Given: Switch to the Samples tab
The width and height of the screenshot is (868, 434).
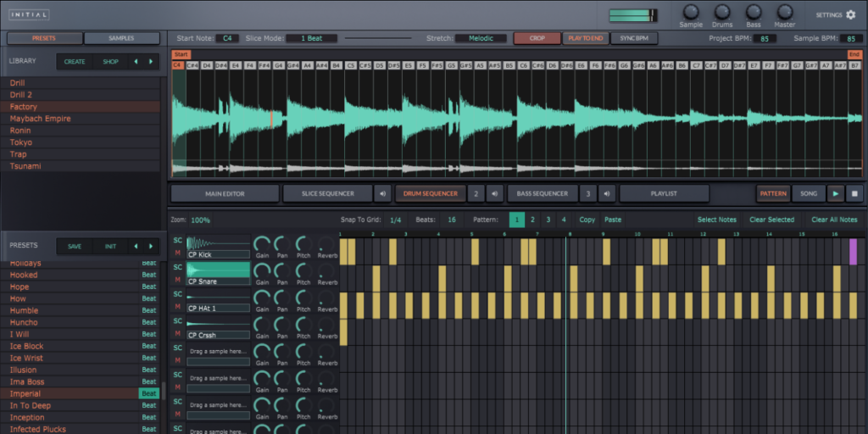Looking at the screenshot, I should (121, 38).
